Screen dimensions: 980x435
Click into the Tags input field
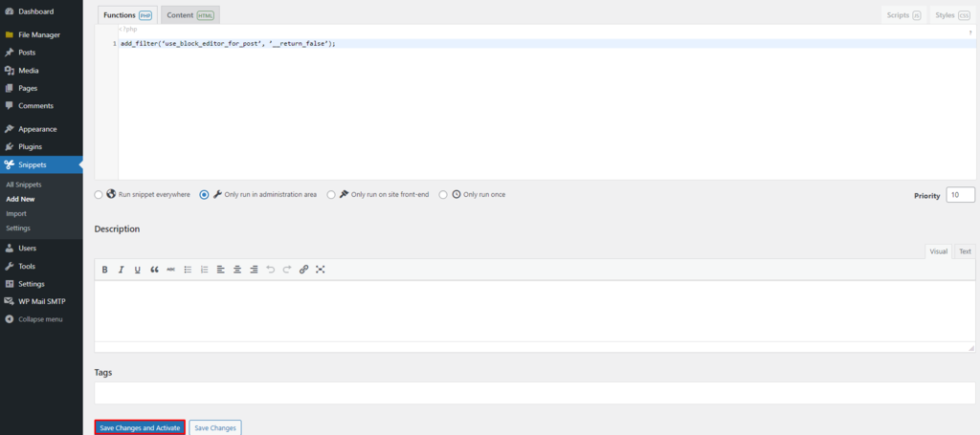(x=534, y=393)
